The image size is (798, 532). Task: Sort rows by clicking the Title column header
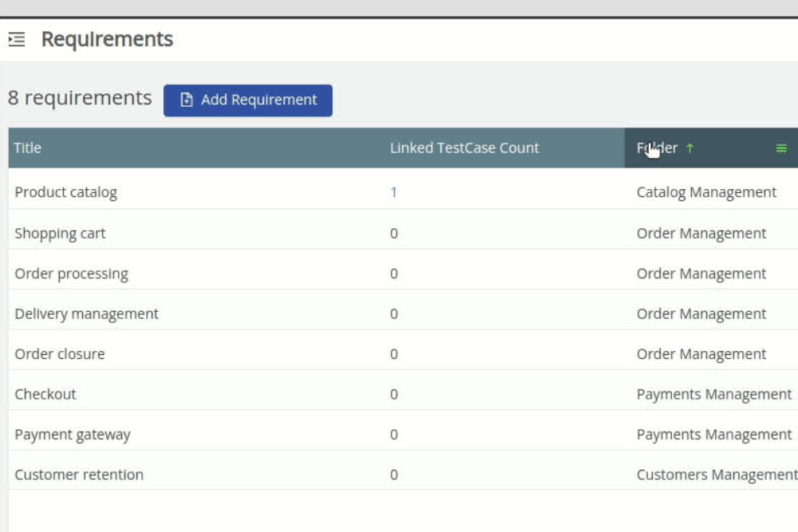click(x=25, y=148)
